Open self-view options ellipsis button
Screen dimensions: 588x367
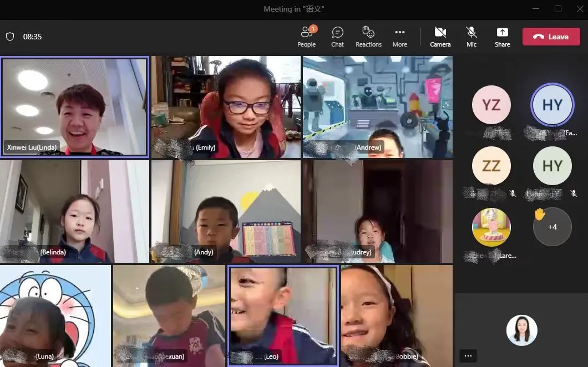[x=468, y=356]
